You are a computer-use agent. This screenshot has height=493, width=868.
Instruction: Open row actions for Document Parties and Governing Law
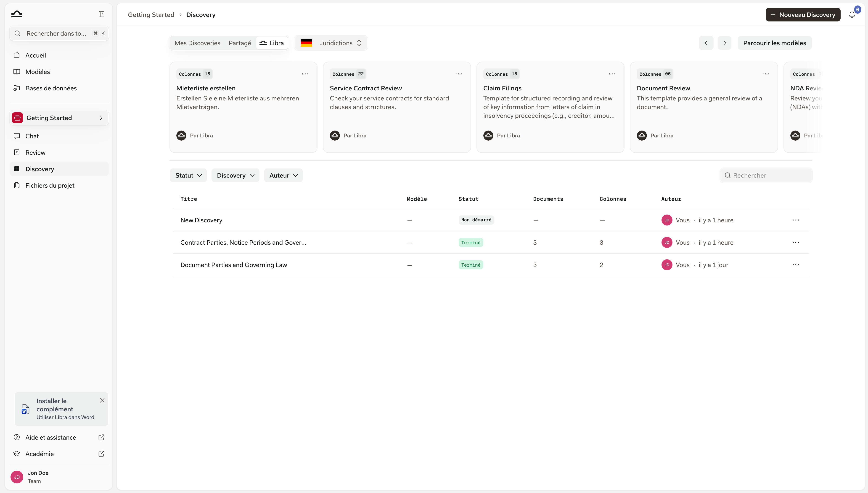(796, 265)
